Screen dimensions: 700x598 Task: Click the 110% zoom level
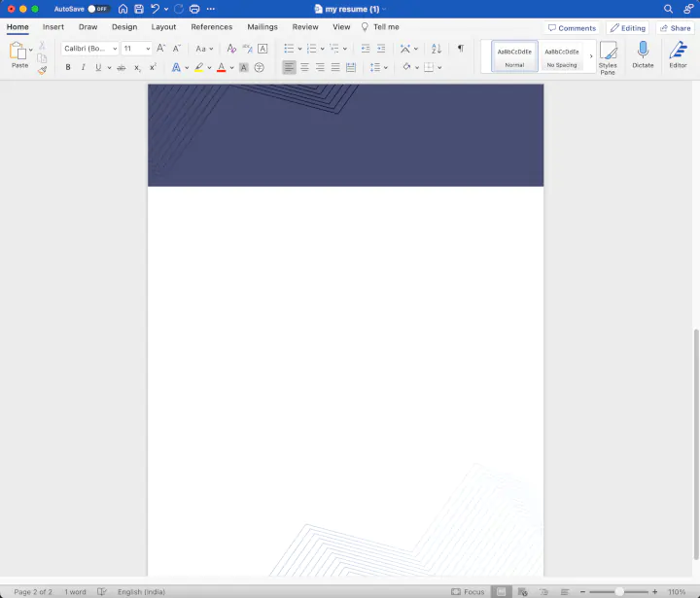(x=677, y=592)
